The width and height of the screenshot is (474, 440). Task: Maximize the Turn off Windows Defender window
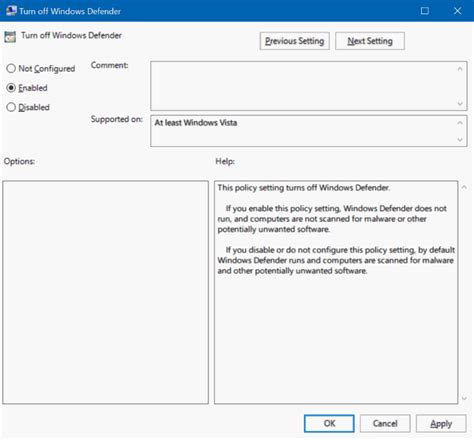425,11
